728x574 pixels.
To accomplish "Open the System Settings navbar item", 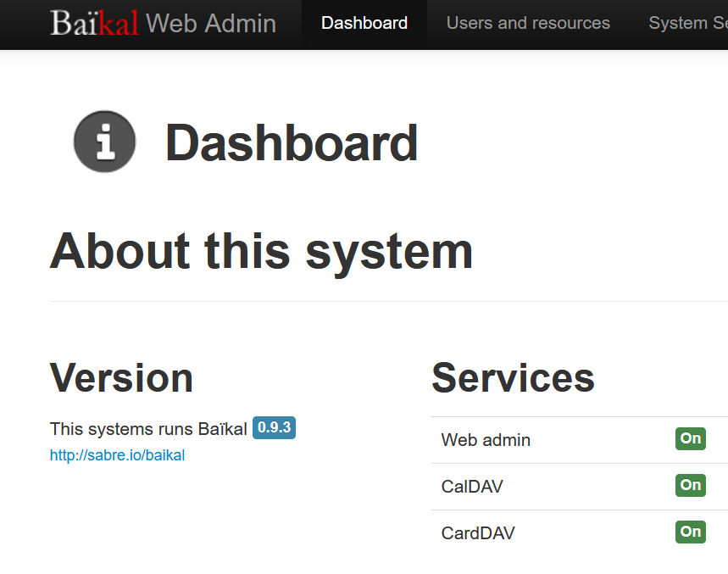I will click(686, 24).
